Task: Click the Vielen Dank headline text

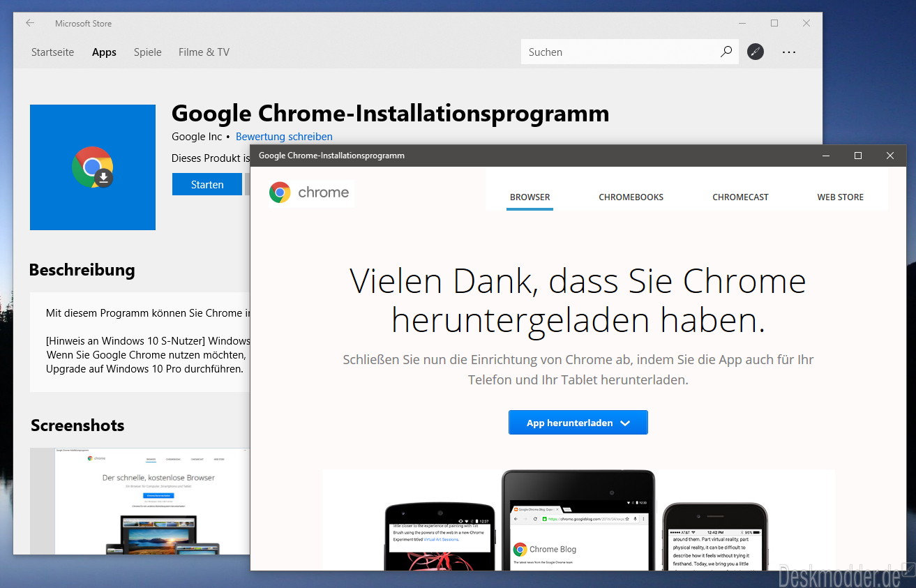Action: (578, 301)
